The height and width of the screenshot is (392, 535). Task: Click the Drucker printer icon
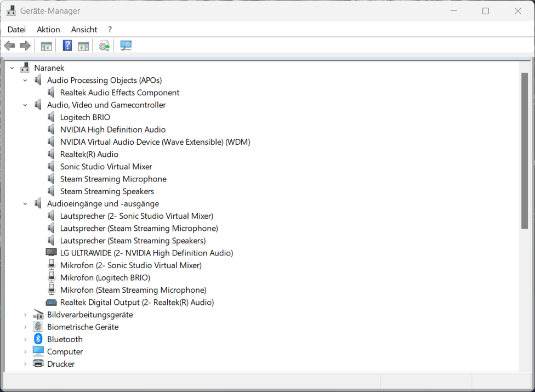pyautogui.click(x=38, y=363)
